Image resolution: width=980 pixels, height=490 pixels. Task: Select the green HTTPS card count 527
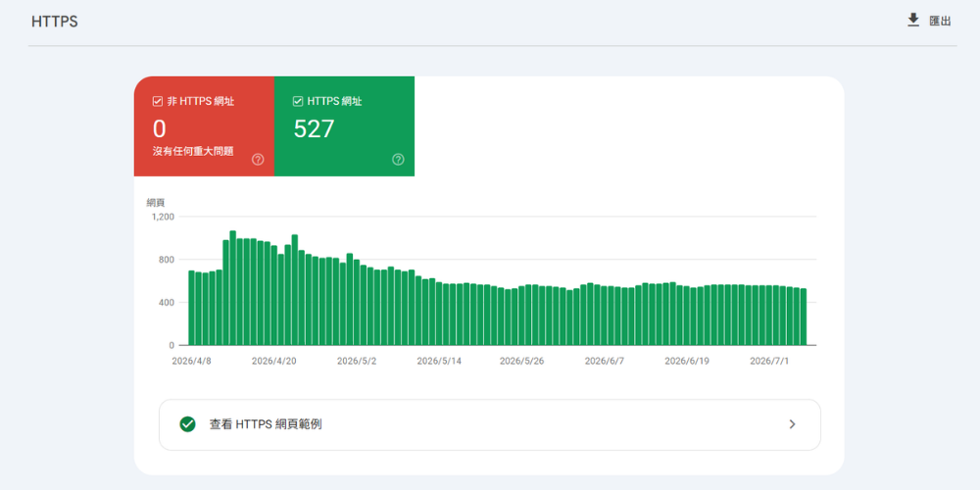314,128
